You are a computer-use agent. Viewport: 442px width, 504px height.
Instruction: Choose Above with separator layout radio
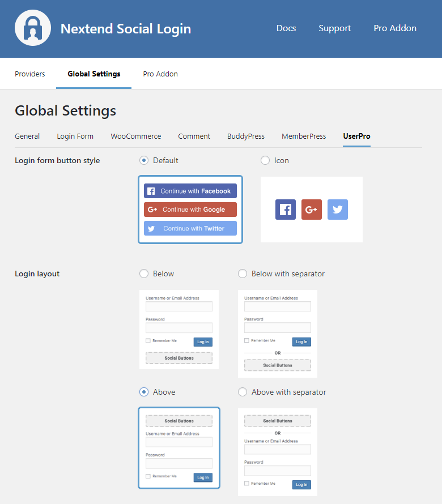(243, 392)
